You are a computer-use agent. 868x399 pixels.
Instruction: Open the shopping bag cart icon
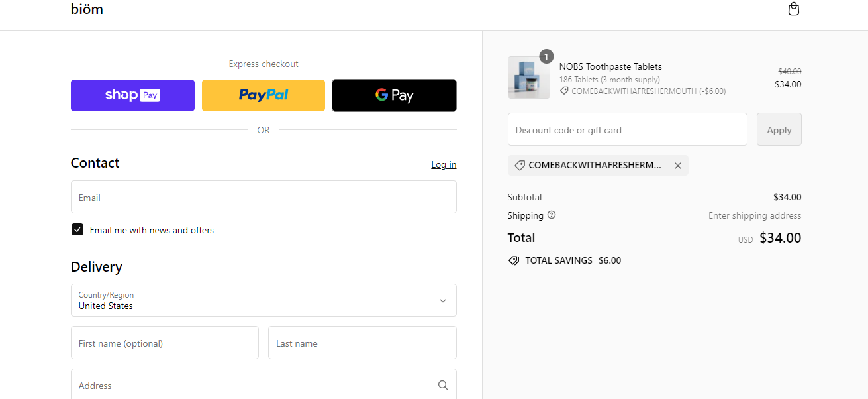794,9
